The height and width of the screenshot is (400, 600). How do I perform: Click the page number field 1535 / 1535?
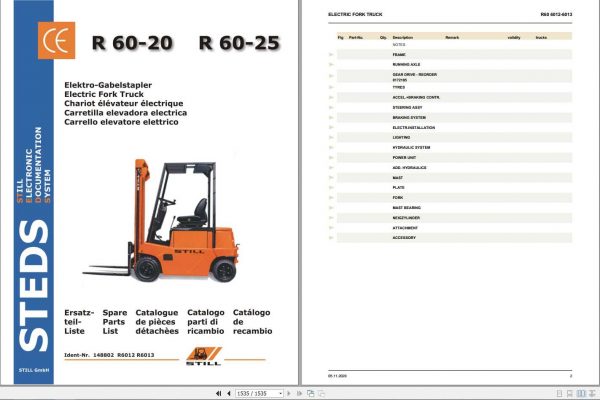257,393
